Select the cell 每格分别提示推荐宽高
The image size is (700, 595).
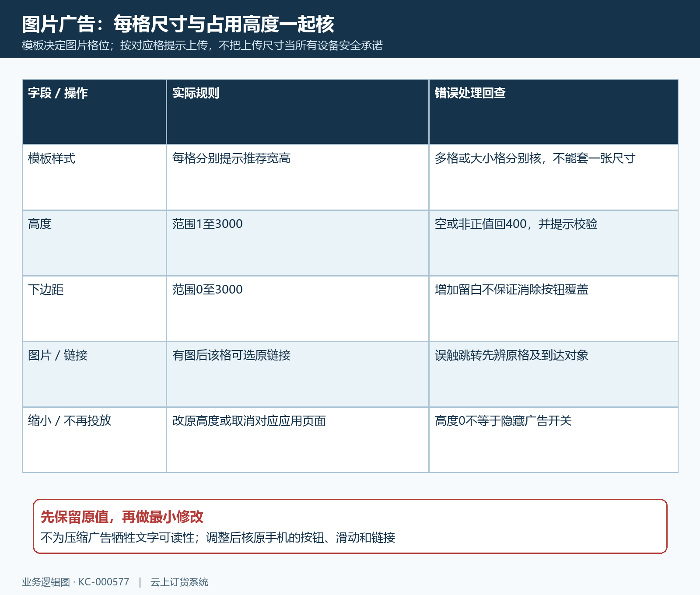[297, 177]
